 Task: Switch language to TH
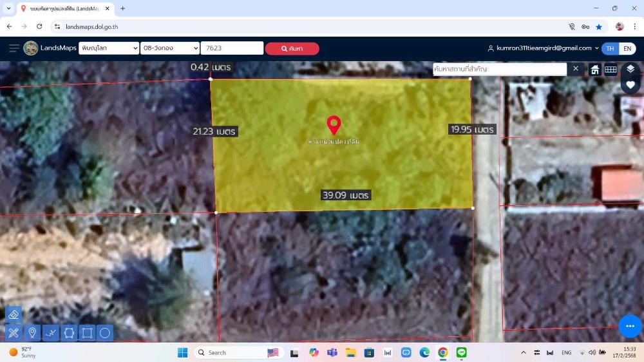pyautogui.click(x=610, y=48)
